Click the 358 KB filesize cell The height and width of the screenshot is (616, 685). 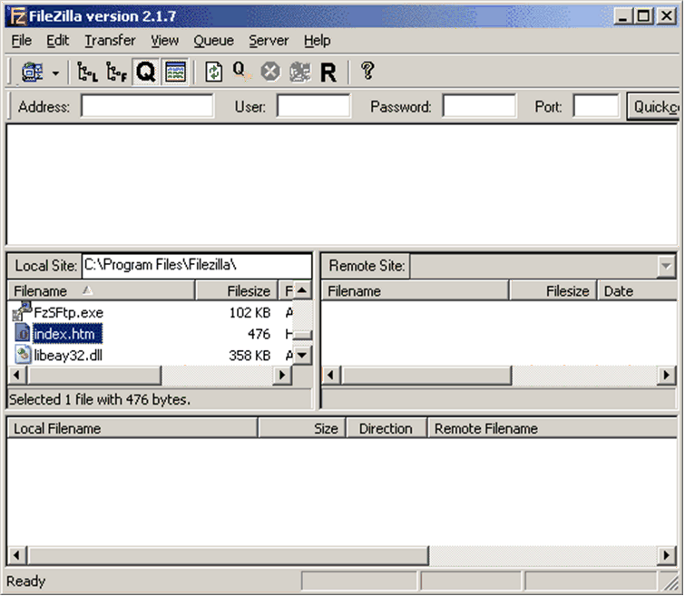250,356
